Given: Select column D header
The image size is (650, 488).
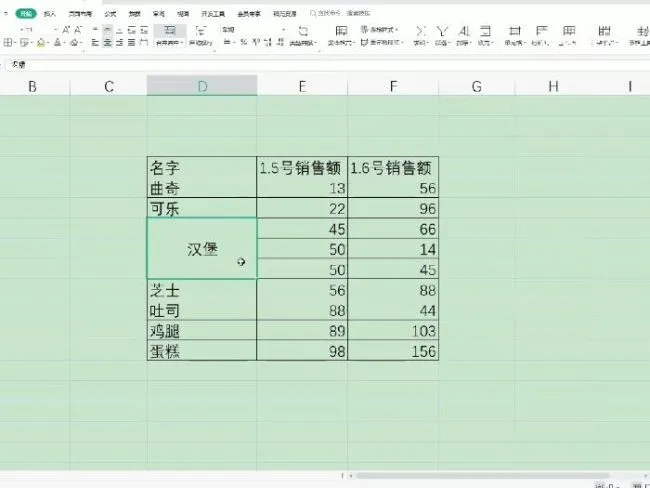Looking at the screenshot, I should (x=202, y=86).
